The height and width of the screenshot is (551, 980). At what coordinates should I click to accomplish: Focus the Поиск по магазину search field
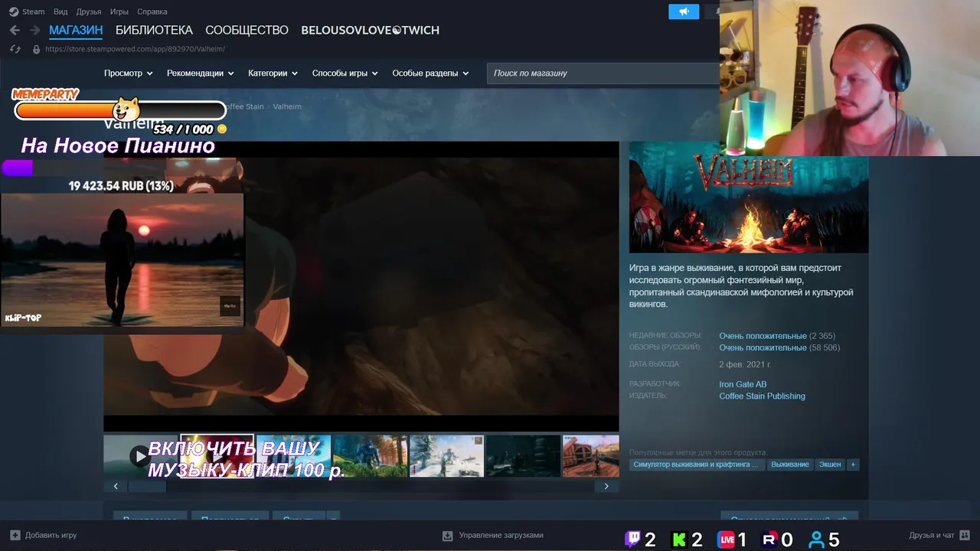coord(603,73)
